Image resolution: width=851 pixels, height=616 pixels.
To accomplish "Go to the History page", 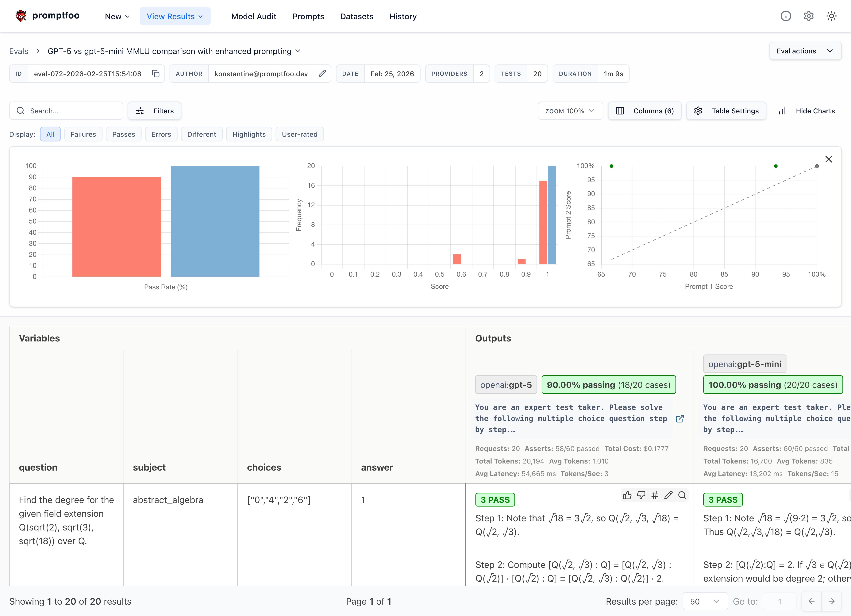I will 403,17.
